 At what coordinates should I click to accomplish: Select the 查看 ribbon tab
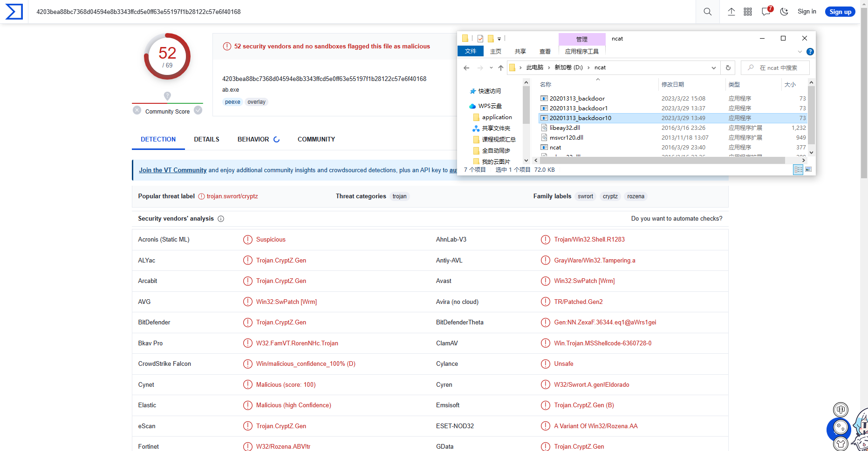point(545,52)
